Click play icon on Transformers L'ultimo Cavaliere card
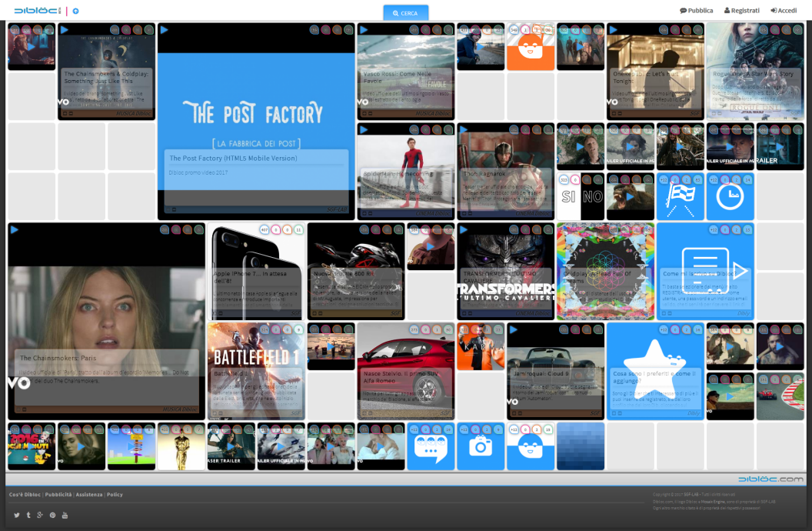812x531 pixels. pyautogui.click(x=464, y=229)
